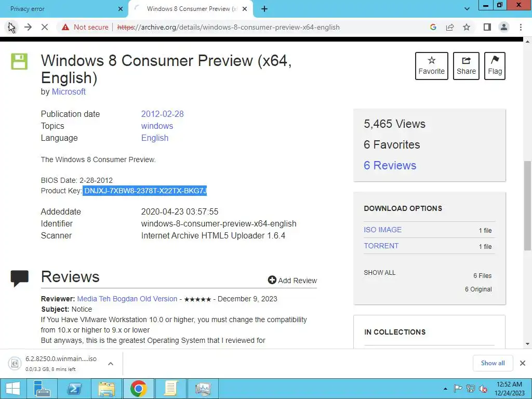The image size is (532, 399).
Task: Open the Windows Start button
Action: [x=13, y=389]
